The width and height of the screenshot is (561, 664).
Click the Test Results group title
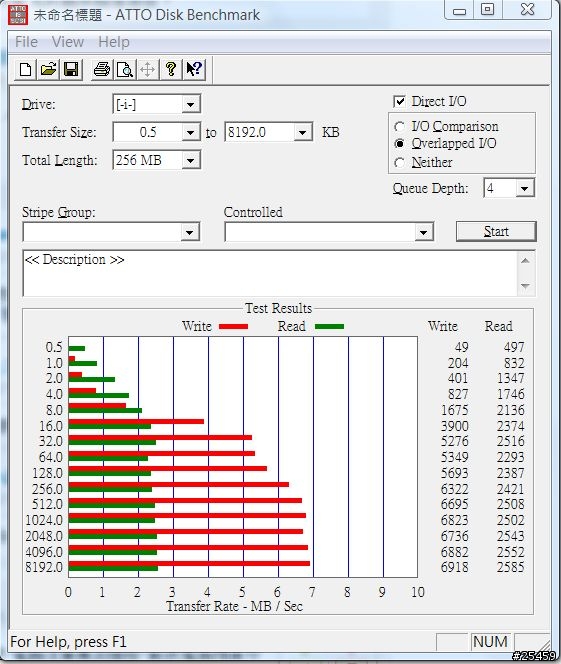tap(278, 308)
